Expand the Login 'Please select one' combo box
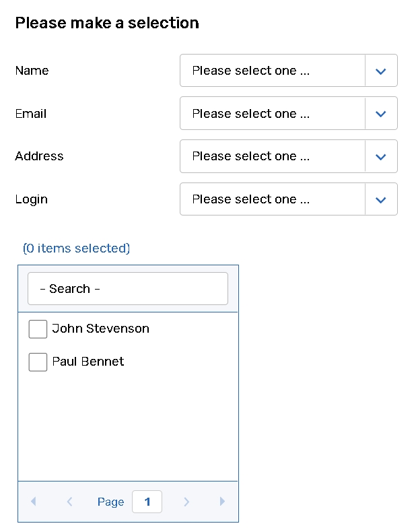This screenshot has width=418, height=532. pos(272,199)
